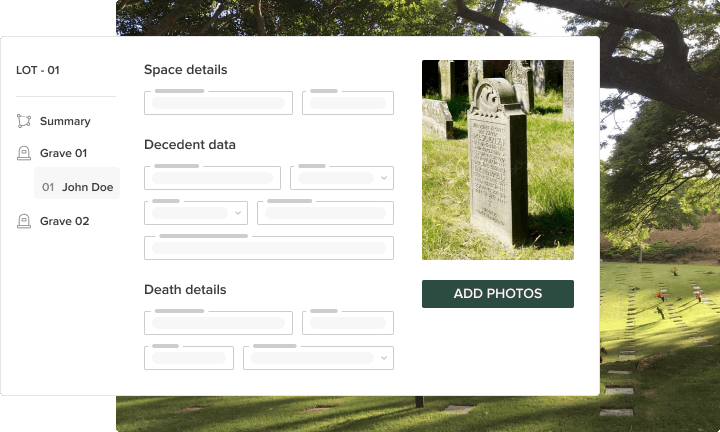Select Grave 01 in the sidebar

tap(63, 153)
